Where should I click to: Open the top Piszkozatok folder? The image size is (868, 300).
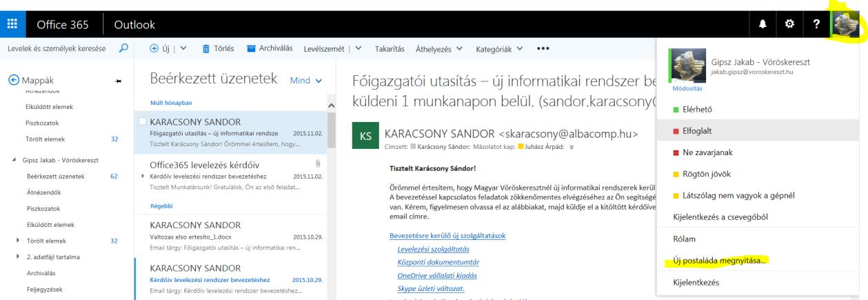pos(42,123)
